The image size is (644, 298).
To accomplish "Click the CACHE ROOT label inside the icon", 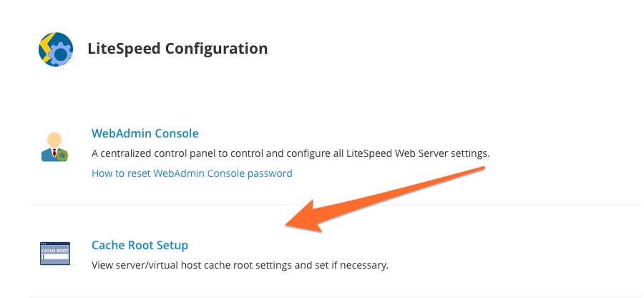I will pos(54,251).
